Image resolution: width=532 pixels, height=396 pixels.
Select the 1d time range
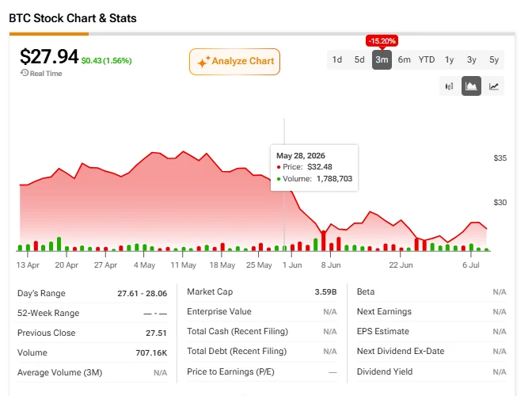337,59
